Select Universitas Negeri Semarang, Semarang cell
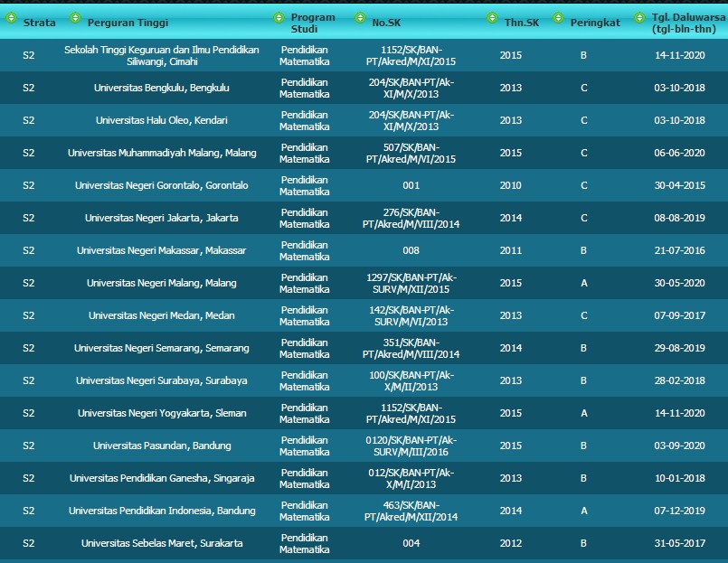This screenshot has height=563, width=728. [162, 348]
